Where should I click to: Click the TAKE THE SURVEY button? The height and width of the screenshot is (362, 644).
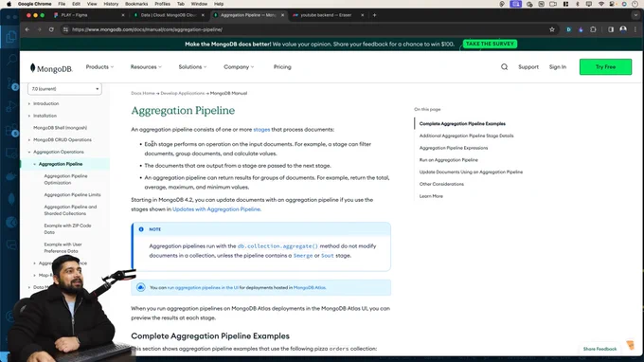pos(490,44)
